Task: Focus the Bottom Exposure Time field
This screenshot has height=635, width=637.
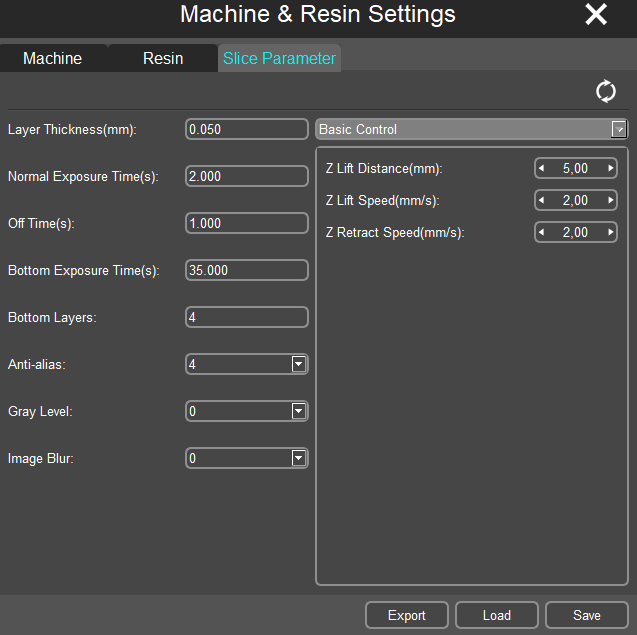Action: pyautogui.click(x=246, y=270)
